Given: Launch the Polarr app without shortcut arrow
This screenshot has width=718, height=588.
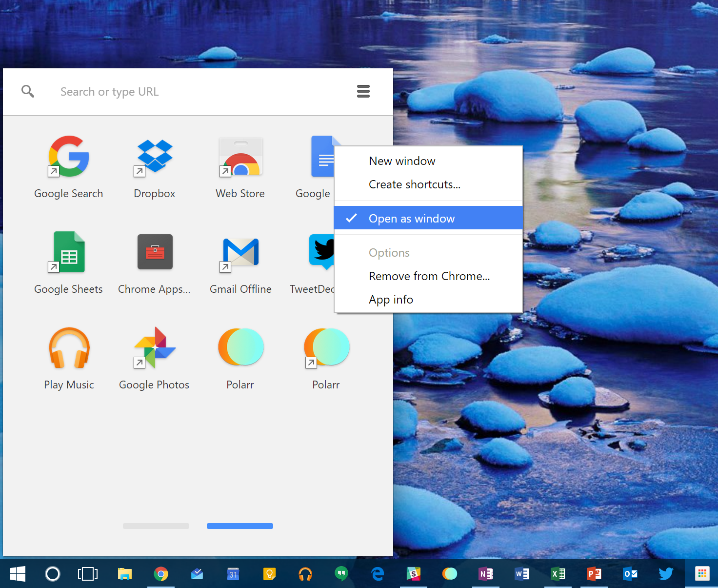Looking at the screenshot, I should pyautogui.click(x=240, y=347).
